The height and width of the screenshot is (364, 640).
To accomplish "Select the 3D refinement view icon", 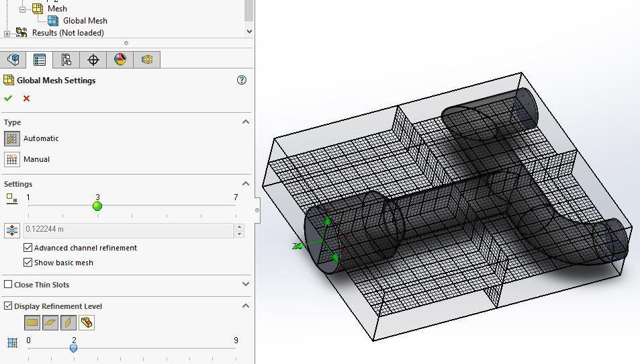I will (87, 323).
